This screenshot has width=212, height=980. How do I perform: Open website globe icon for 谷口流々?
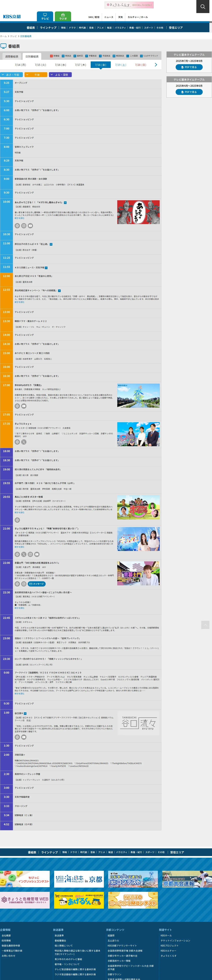(x=17, y=737)
